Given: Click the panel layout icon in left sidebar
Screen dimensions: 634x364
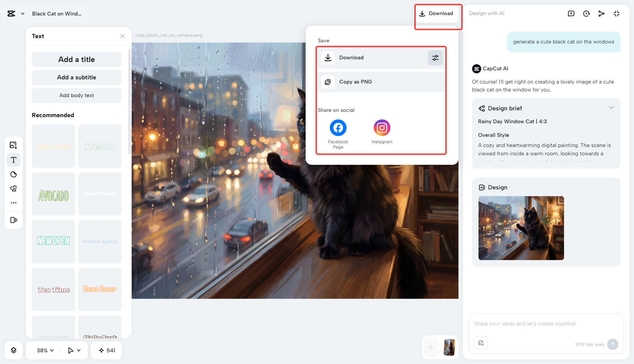Looking at the screenshot, I should (x=14, y=220).
